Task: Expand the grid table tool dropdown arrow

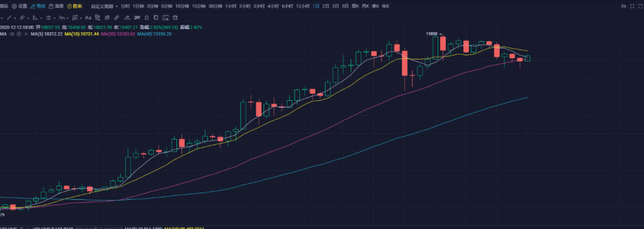Action: tap(81, 18)
